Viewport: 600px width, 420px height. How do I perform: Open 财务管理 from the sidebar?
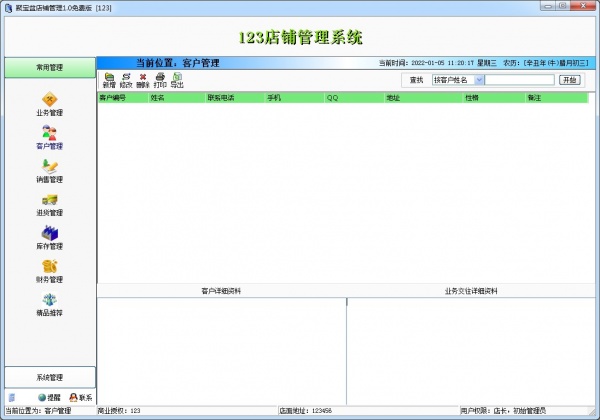[49, 270]
